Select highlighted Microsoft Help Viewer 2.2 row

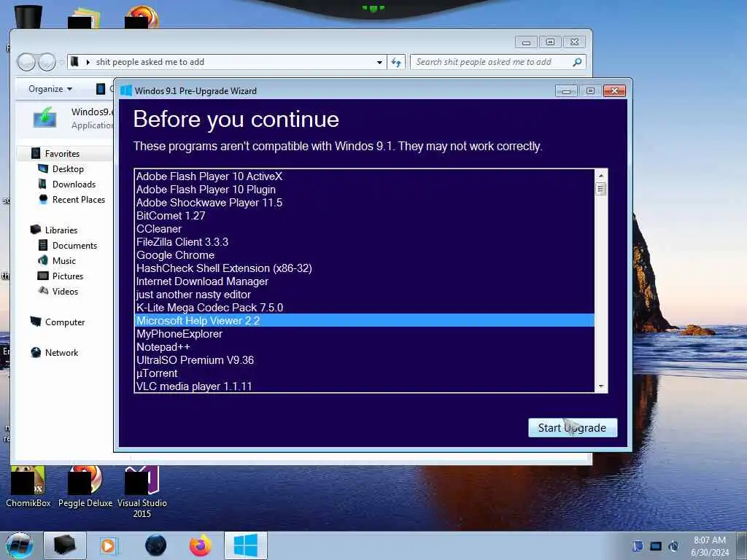pyautogui.click(x=365, y=321)
